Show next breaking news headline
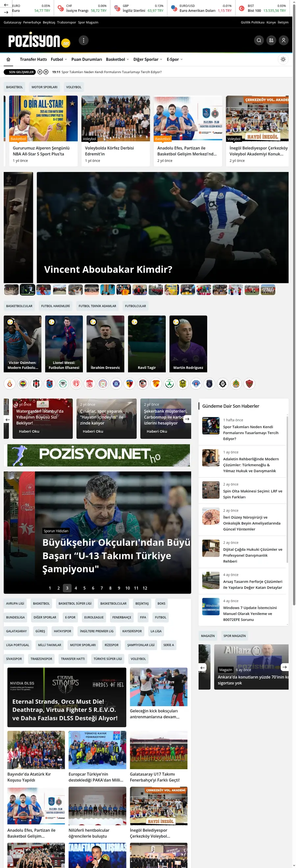 [x=46, y=72]
